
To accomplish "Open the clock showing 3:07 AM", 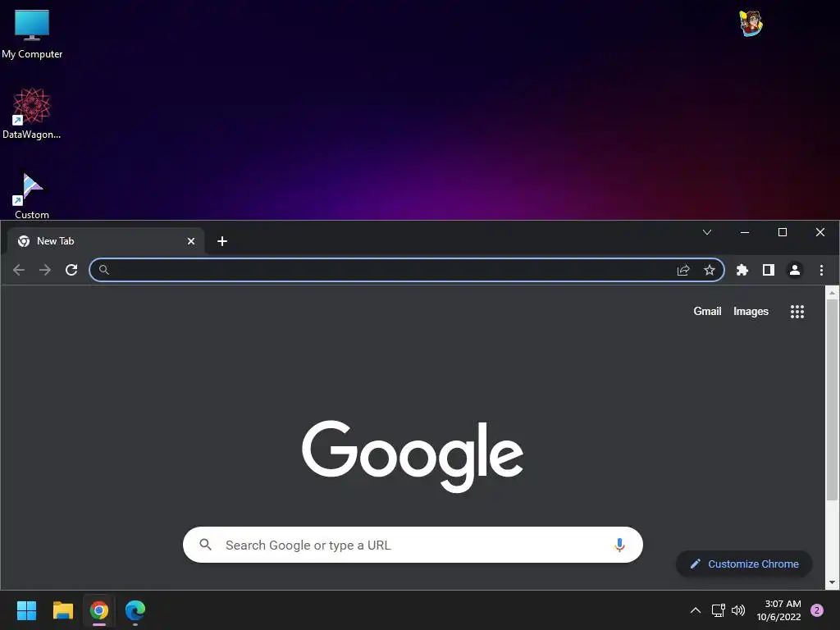I will (x=779, y=610).
